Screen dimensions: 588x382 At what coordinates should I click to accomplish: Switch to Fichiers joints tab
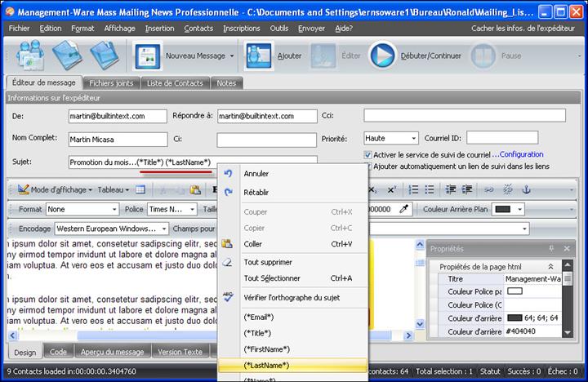pos(111,82)
